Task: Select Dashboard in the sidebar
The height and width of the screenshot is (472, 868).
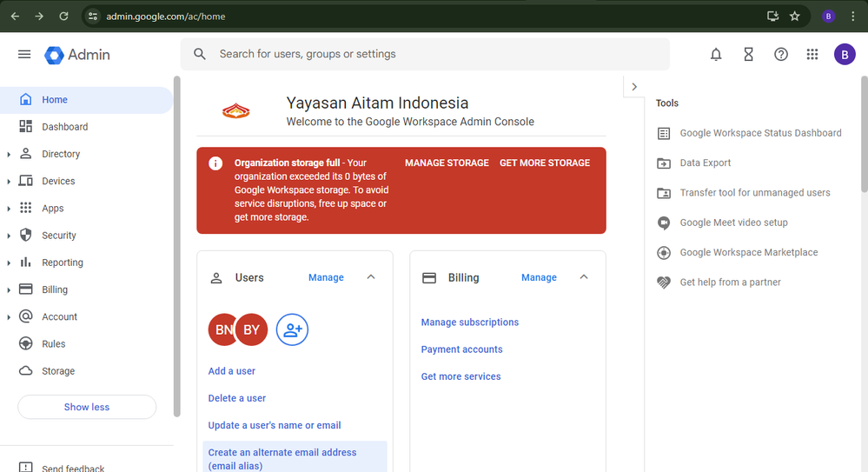Action: 87,127
